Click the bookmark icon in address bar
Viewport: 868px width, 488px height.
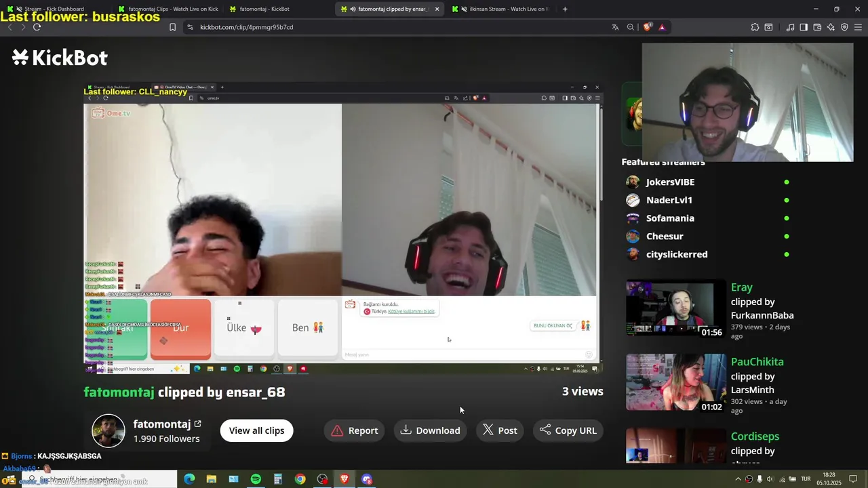click(172, 27)
